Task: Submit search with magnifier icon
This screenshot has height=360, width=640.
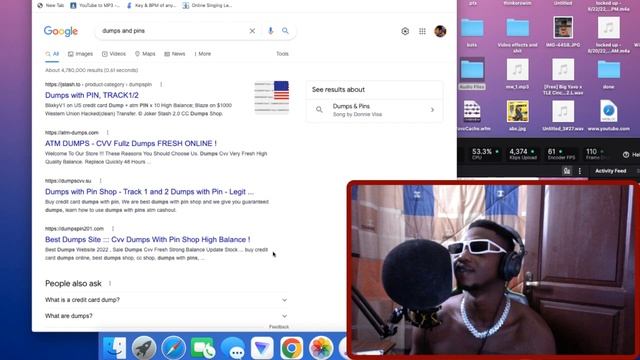Action: click(285, 31)
